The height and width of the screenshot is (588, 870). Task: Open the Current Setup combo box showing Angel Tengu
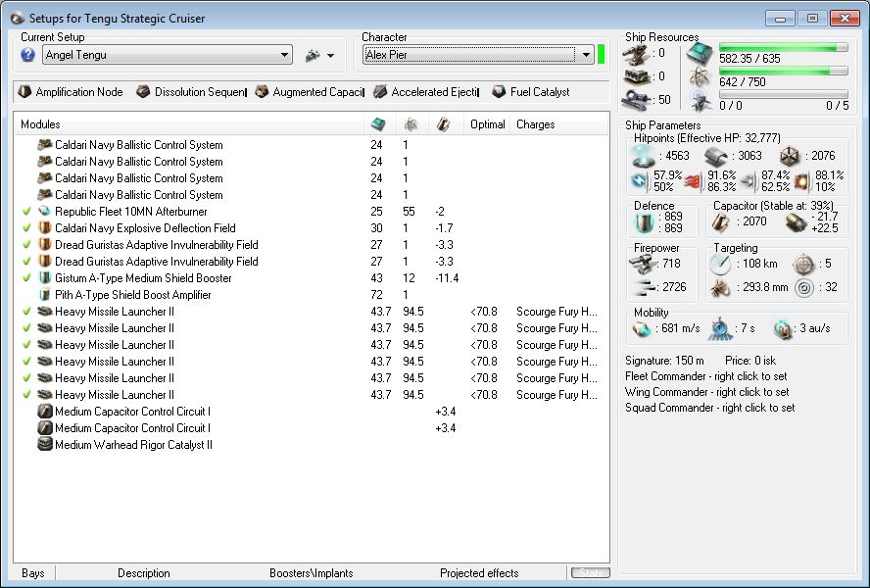[x=167, y=55]
